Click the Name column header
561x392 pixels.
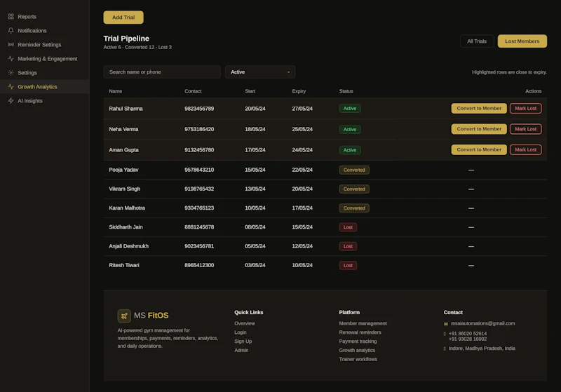(115, 91)
